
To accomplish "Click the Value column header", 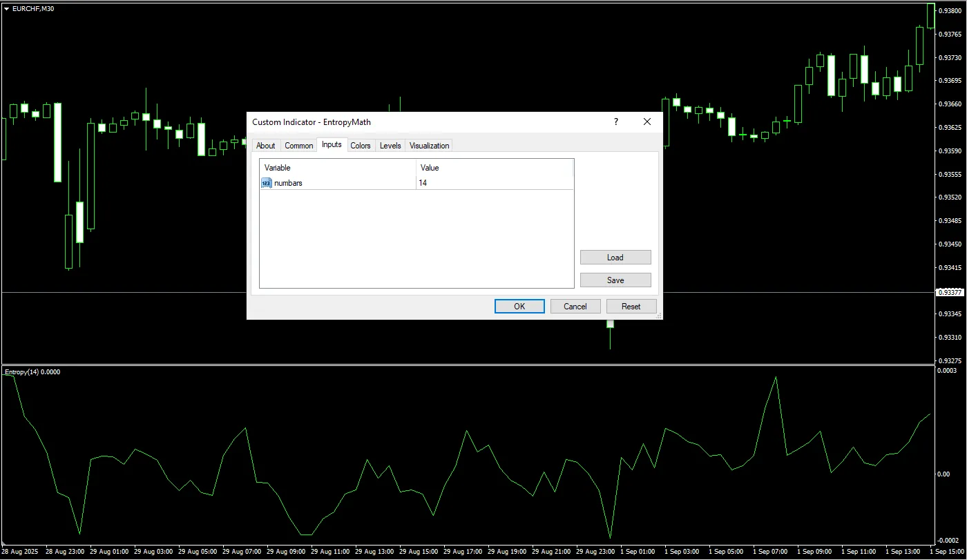I will (494, 168).
